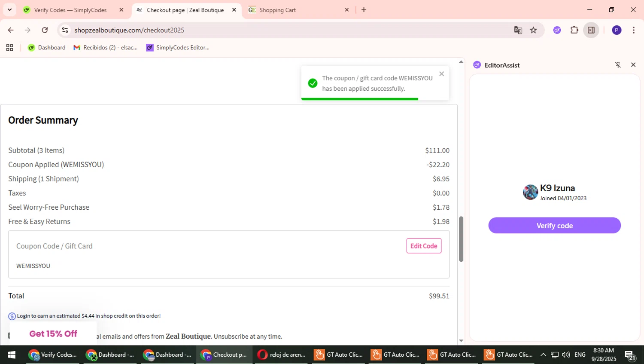The width and height of the screenshot is (644, 364).
Task: Open browser Extensions puzzle icon
Action: pos(574,30)
